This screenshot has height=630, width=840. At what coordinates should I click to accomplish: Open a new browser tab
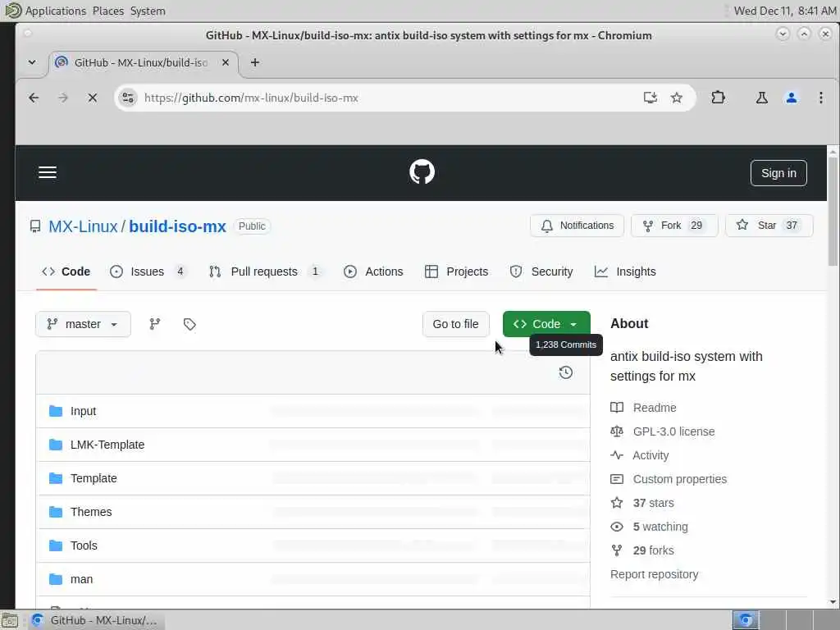tap(255, 62)
